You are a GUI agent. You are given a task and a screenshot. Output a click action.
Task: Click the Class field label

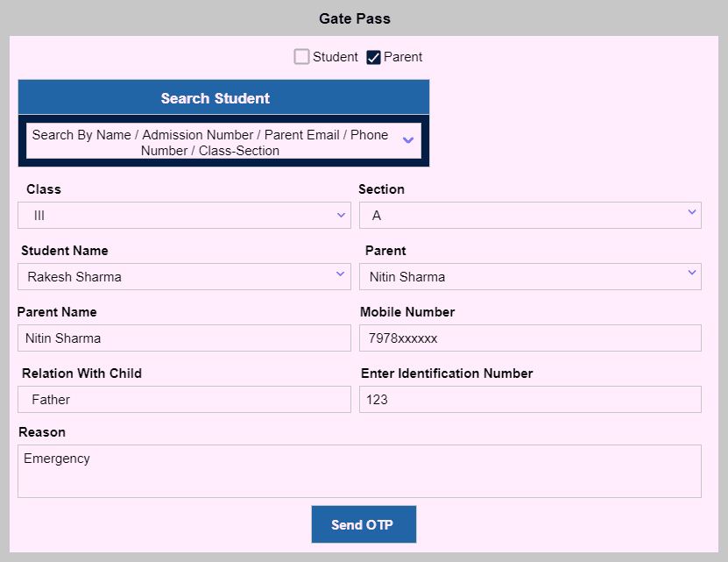point(44,189)
